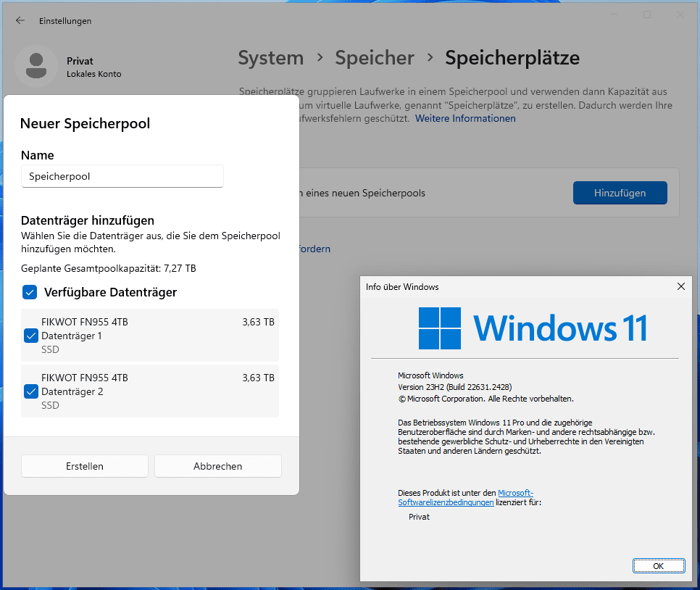Image resolution: width=700 pixels, height=590 pixels.
Task: Click the Neuer Speicherpool heading
Action: tap(86, 124)
